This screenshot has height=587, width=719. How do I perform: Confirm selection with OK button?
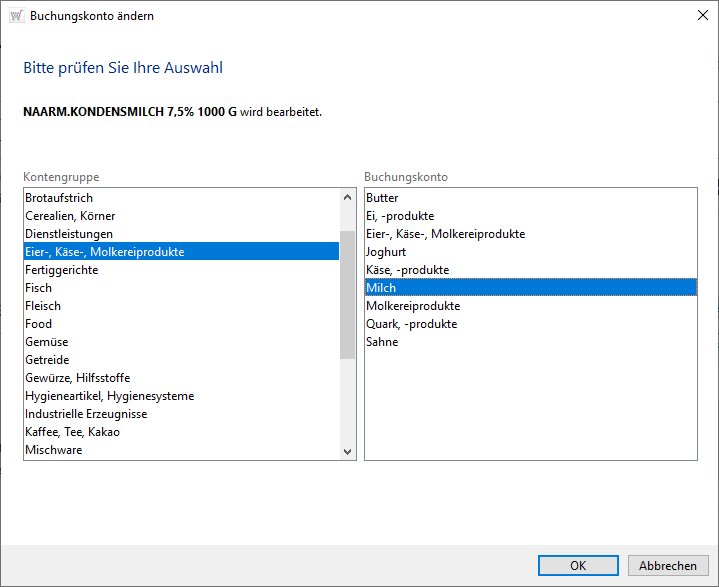(578, 565)
